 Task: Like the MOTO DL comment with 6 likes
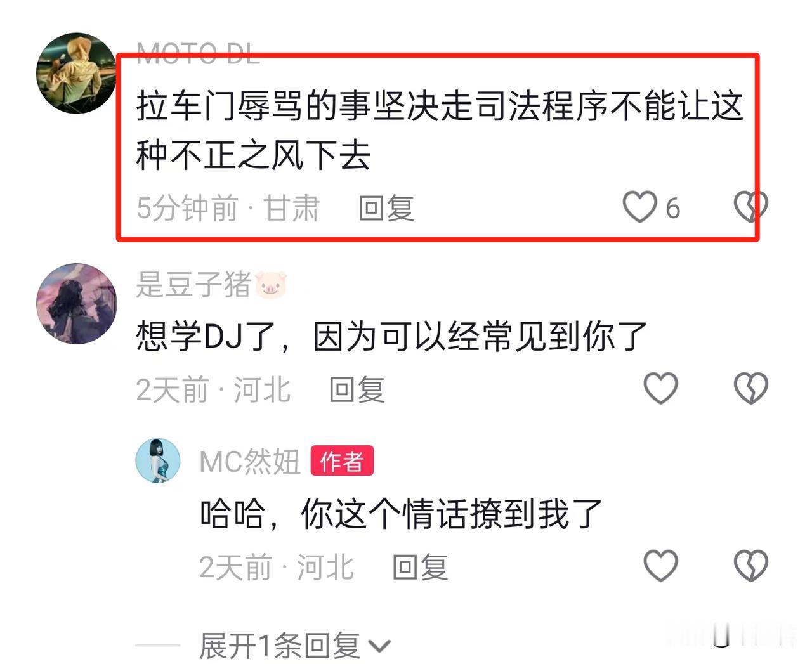(639, 207)
